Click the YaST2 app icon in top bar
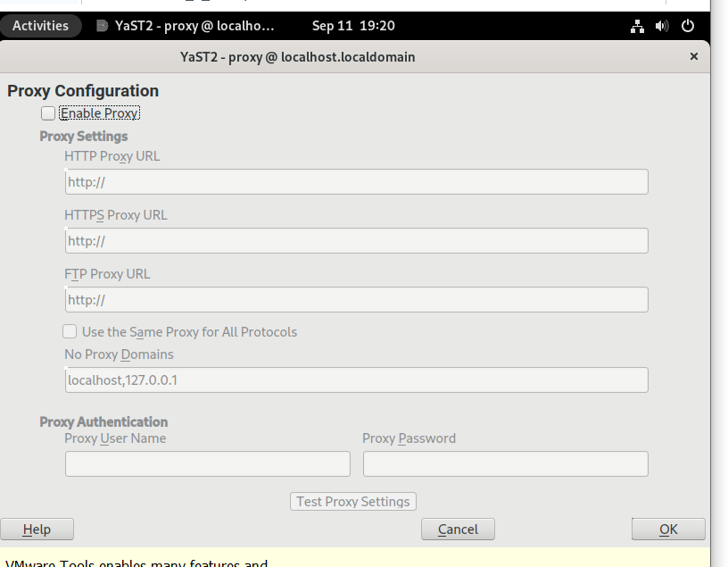Viewport: 728px width, 567px height. [x=102, y=26]
